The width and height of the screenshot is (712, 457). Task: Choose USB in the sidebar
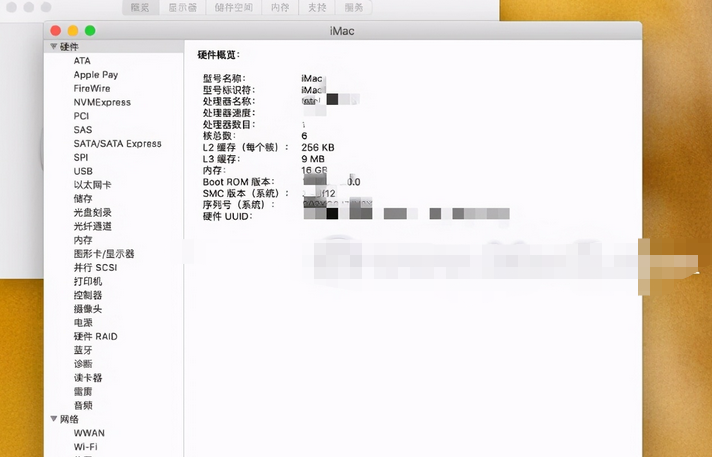click(83, 171)
